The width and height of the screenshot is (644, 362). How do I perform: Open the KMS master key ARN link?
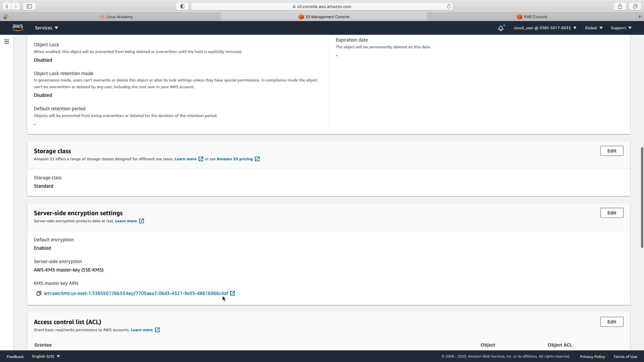click(136, 293)
